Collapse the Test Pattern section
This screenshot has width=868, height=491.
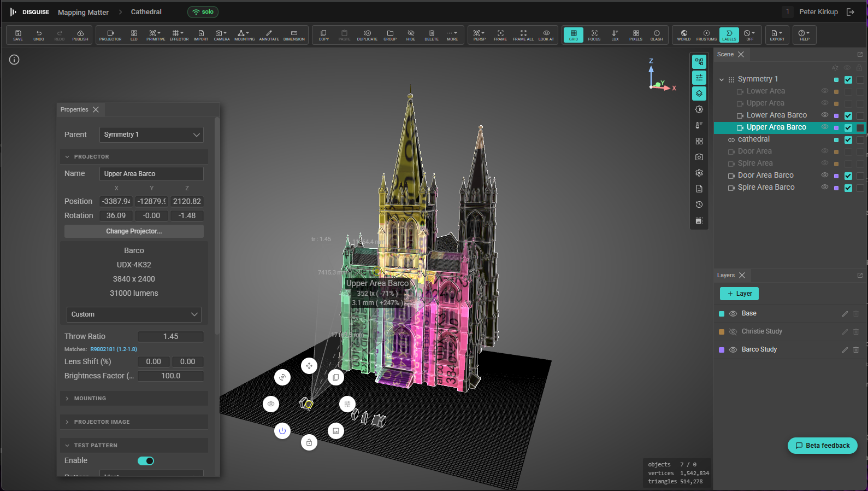[x=134, y=446]
